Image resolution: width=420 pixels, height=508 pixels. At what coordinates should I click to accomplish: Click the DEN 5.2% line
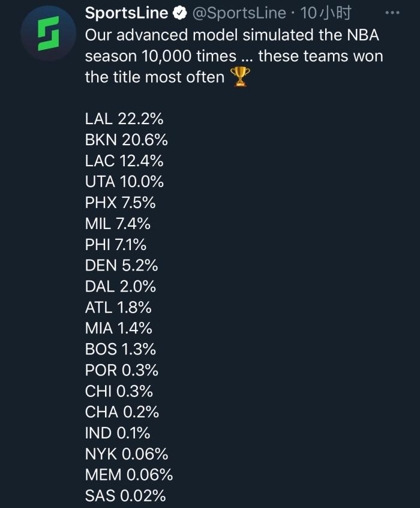tap(121, 265)
